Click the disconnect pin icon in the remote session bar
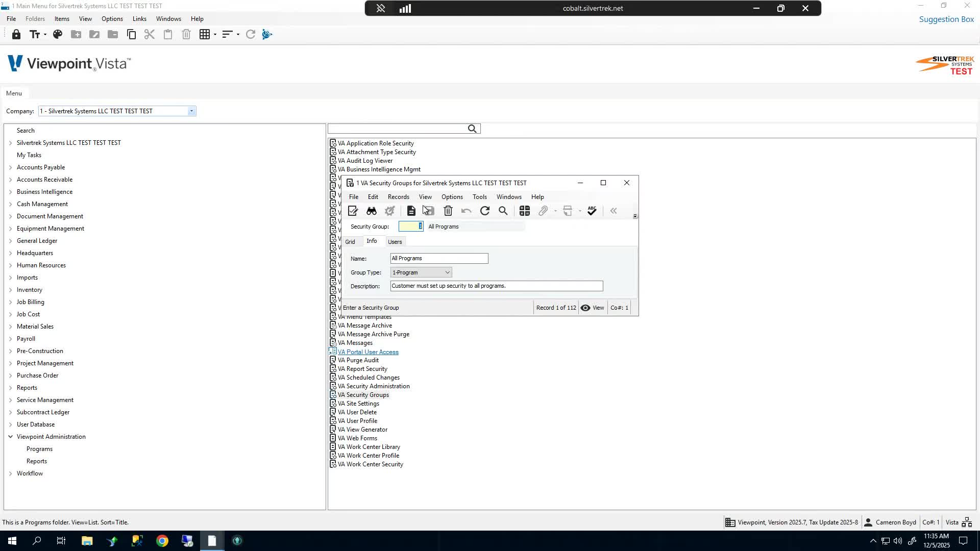980x551 pixels. point(380,8)
